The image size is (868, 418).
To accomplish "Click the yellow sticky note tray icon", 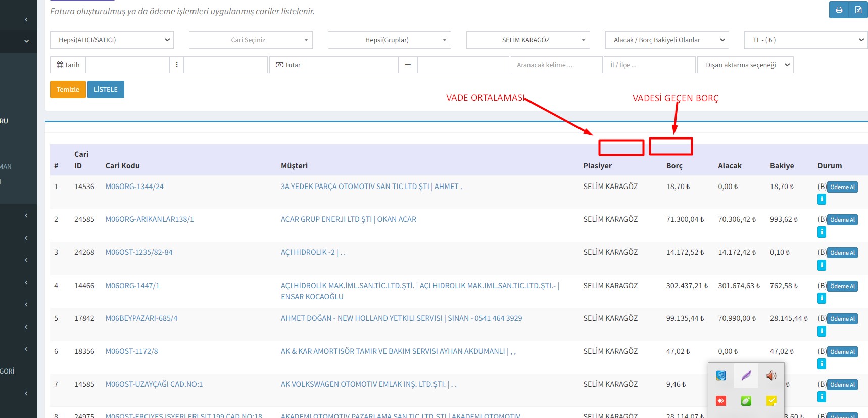I will (x=771, y=401).
